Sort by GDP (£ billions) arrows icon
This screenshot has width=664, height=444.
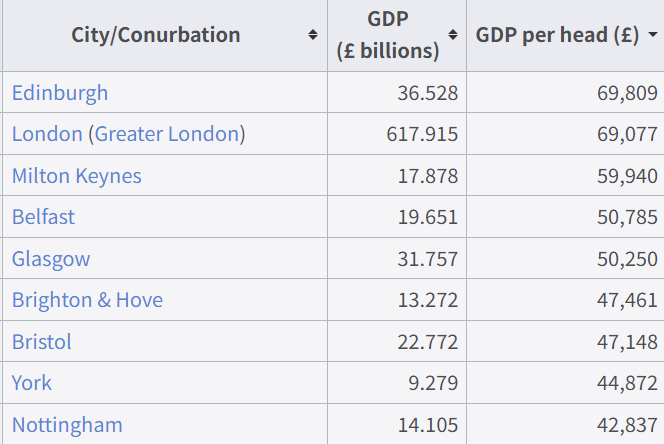[x=453, y=35]
